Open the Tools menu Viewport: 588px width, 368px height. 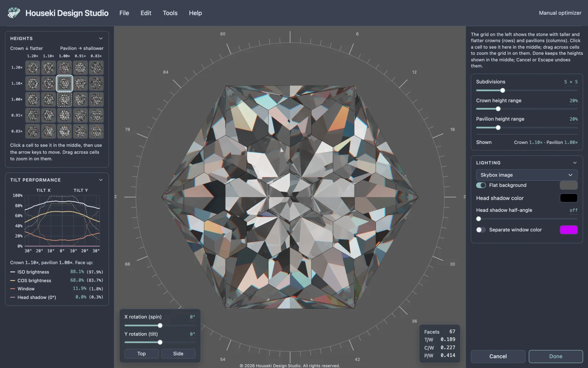tap(170, 13)
